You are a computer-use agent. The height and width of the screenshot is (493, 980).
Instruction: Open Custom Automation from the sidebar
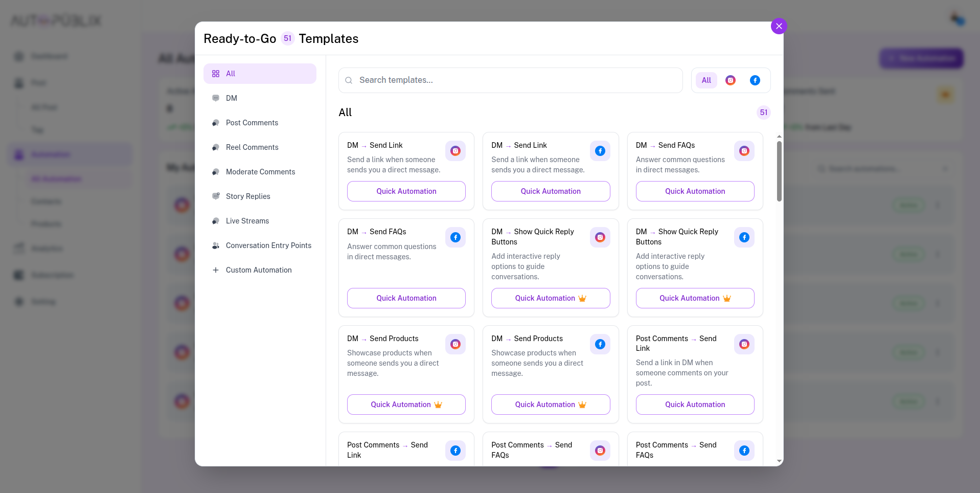pos(258,270)
